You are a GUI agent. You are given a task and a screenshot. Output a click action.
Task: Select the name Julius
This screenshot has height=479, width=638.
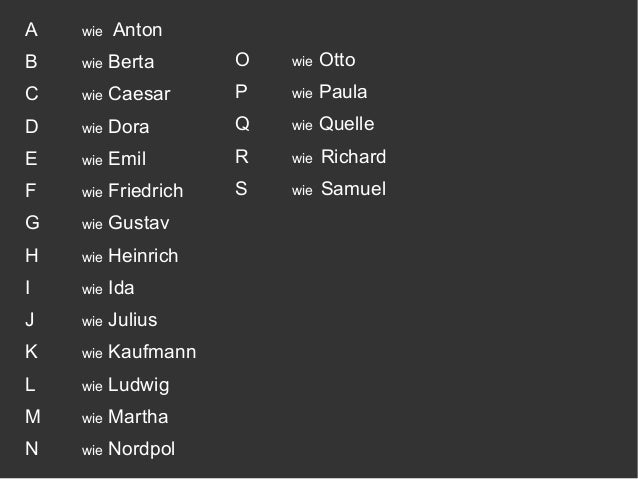coord(132,320)
